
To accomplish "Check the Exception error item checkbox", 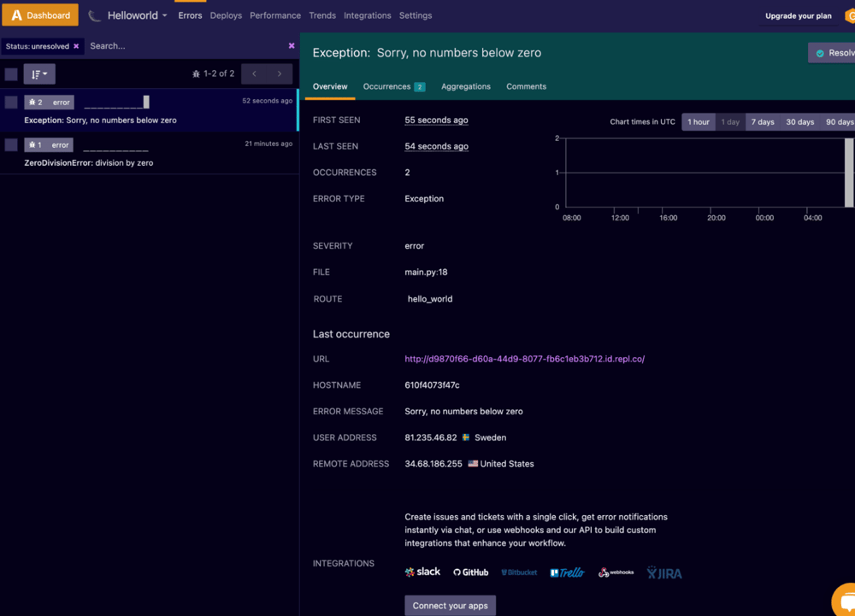I will coord(11,102).
